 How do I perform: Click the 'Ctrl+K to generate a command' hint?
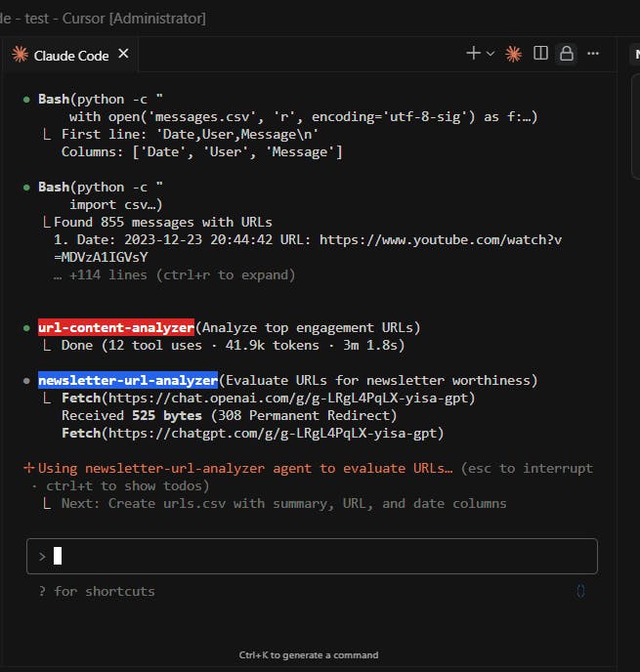click(309, 654)
